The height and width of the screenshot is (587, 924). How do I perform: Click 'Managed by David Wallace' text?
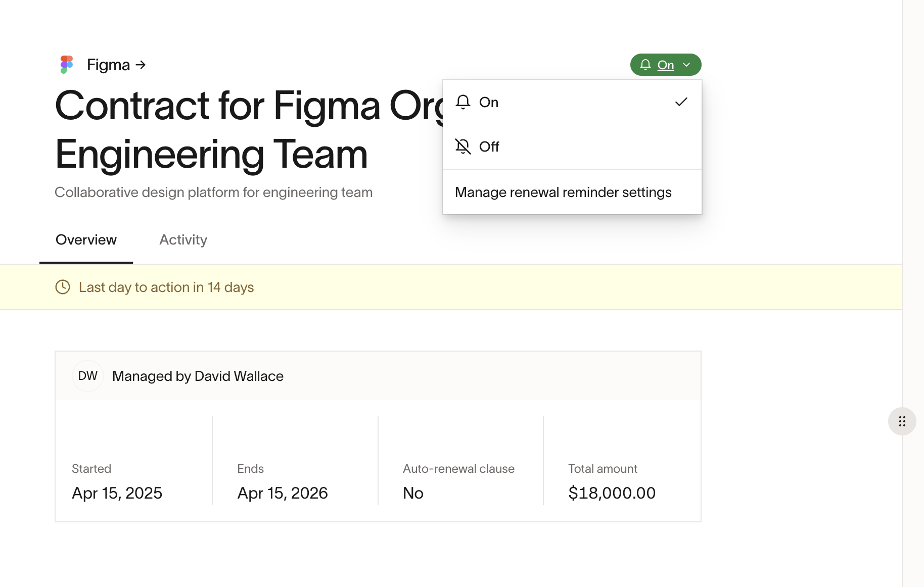pyautogui.click(x=198, y=376)
